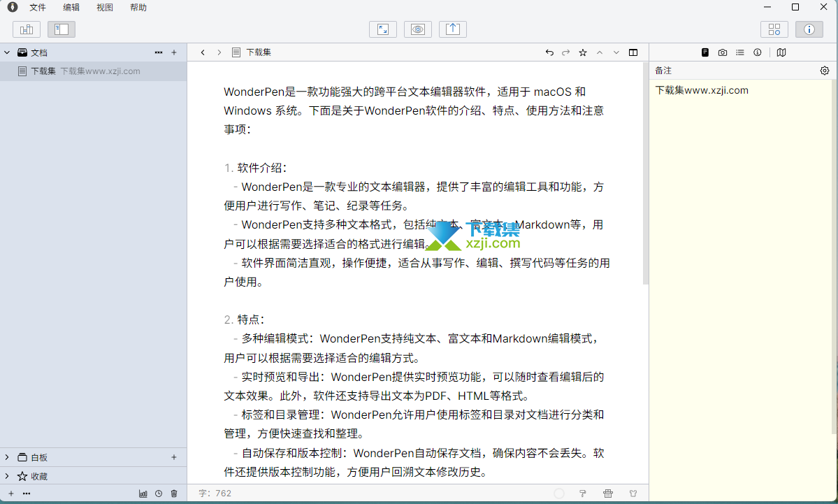Navigate forward in the editor header

[x=219, y=52]
